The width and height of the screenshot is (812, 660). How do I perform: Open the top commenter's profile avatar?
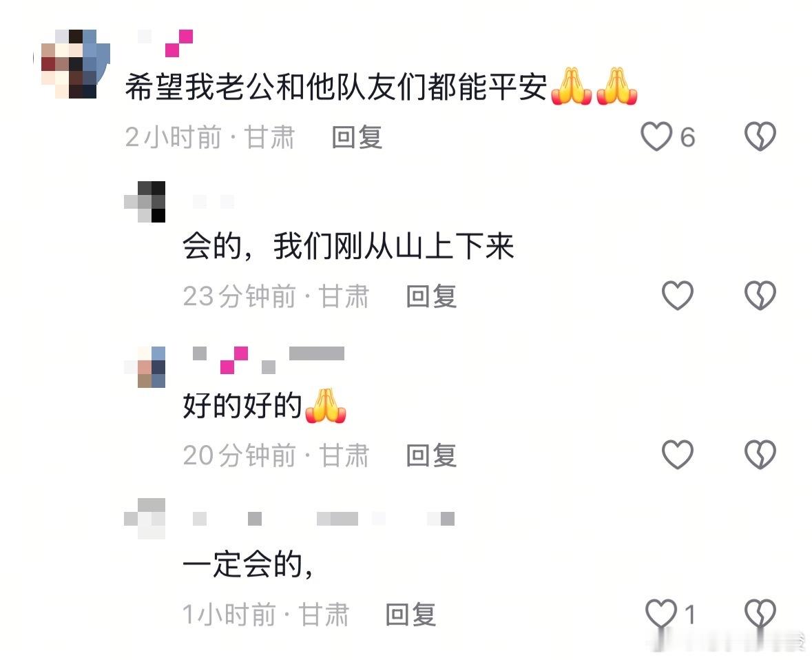click(x=72, y=63)
